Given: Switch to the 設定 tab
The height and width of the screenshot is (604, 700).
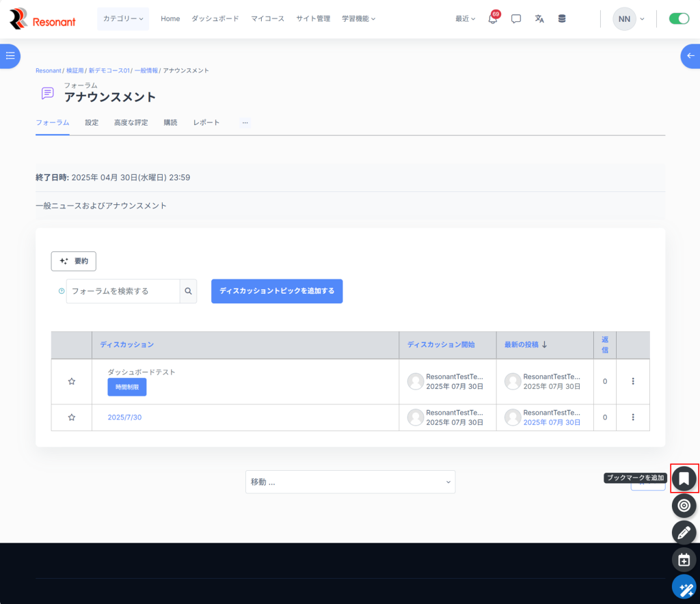Looking at the screenshot, I should (92, 123).
